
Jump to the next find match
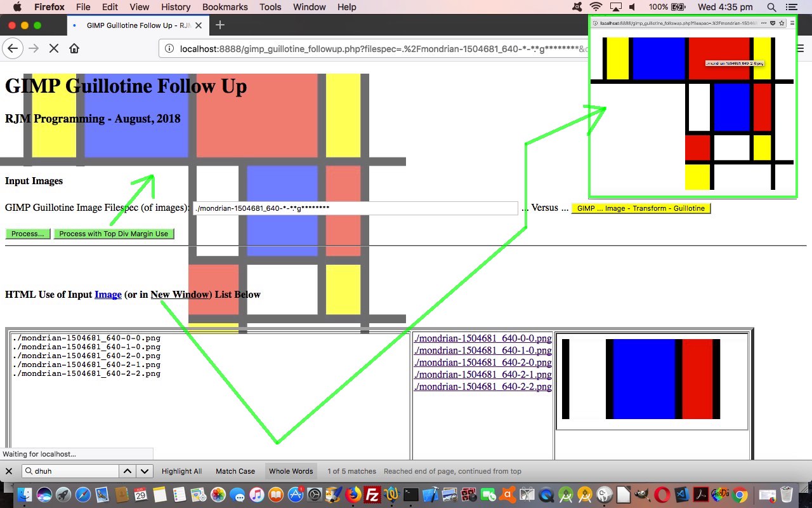145,471
